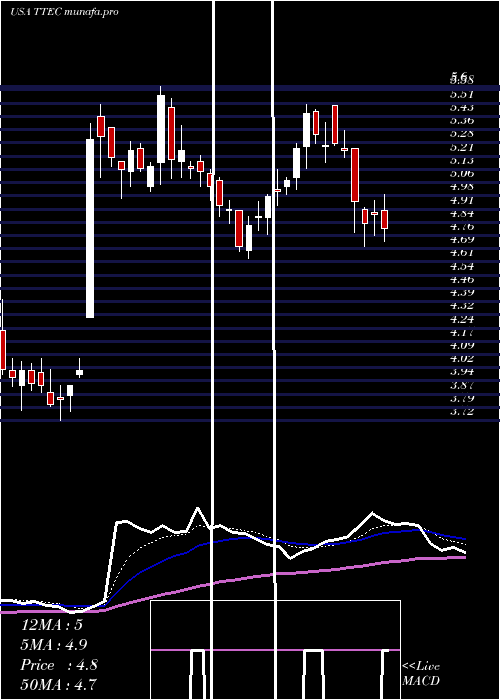Select the 3.79 price axis label
The width and height of the screenshot is (500, 700).
tap(461, 398)
